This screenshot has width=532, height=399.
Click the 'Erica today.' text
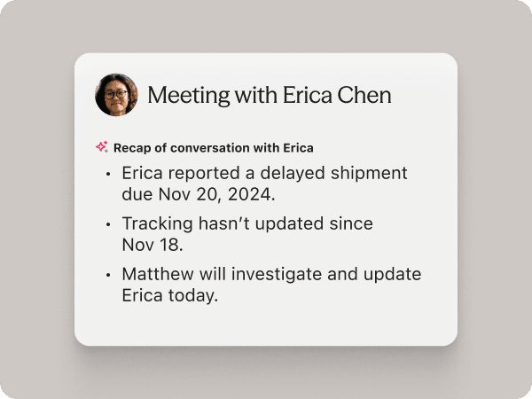169,294
